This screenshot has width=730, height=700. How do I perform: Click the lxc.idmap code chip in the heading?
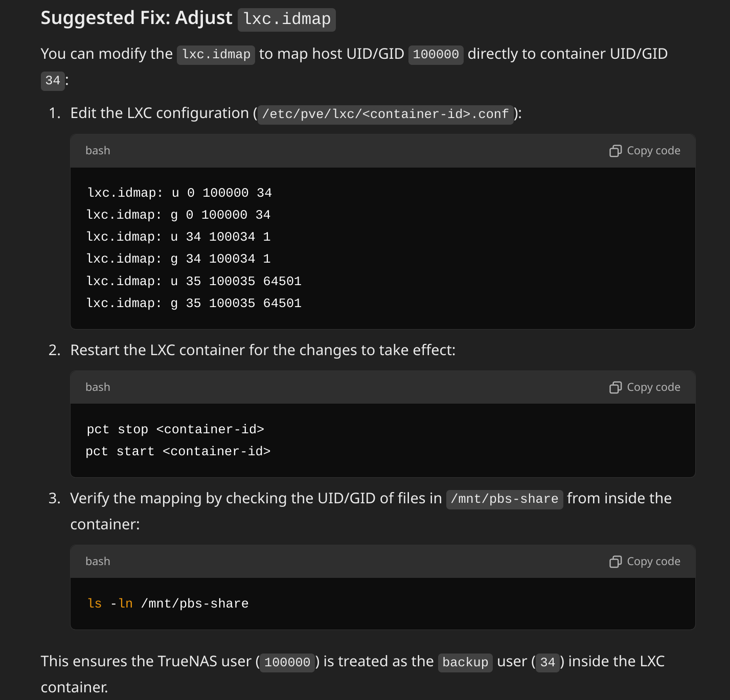pos(287,19)
